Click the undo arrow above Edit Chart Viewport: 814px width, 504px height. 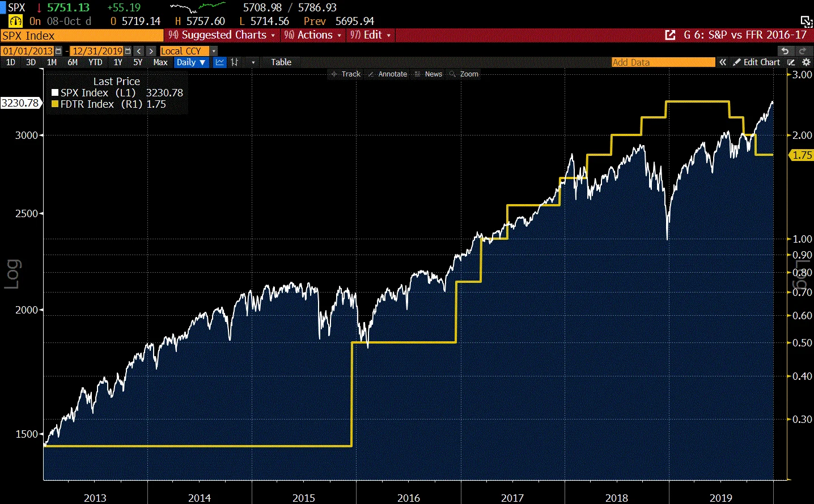(785, 50)
